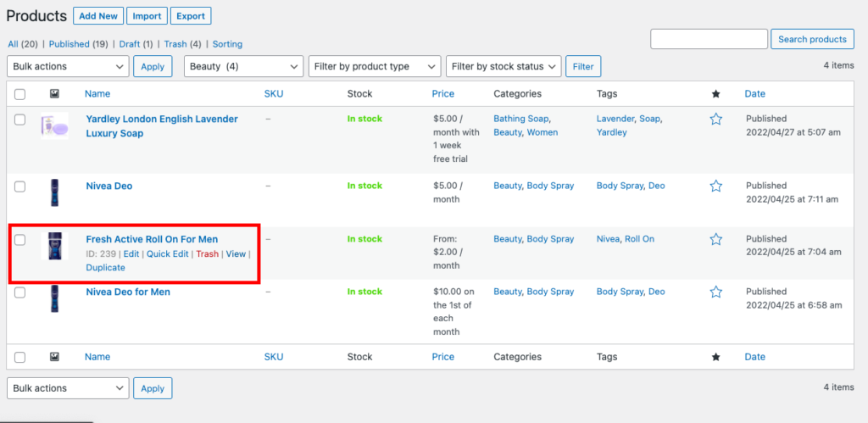Viewport: 868px width, 423px height.
Task: Sort by Date in table footer
Action: click(754, 357)
